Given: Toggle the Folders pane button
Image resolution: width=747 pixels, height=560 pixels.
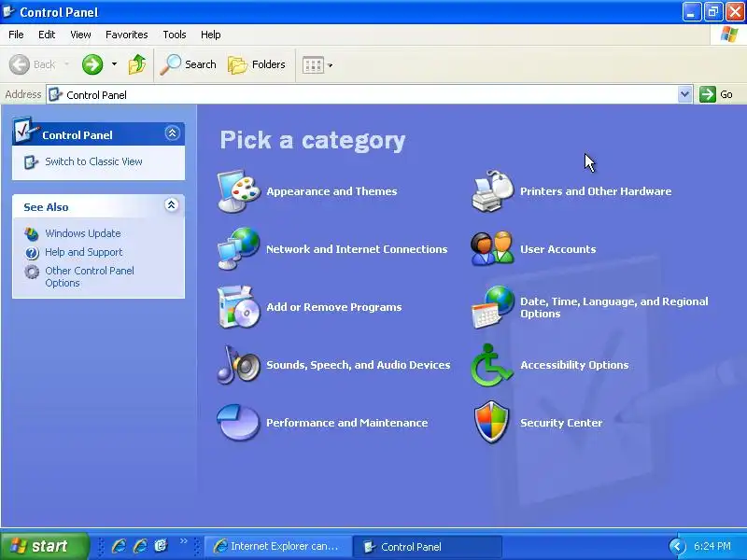Looking at the screenshot, I should [x=257, y=64].
